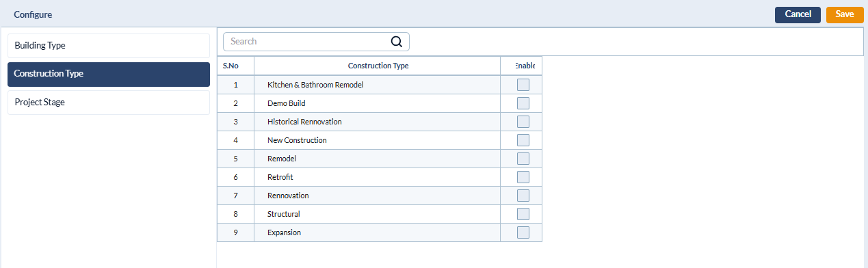Tick the Historical Rennovation enable checkbox
This screenshot has height=268, width=868.
point(523,122)
